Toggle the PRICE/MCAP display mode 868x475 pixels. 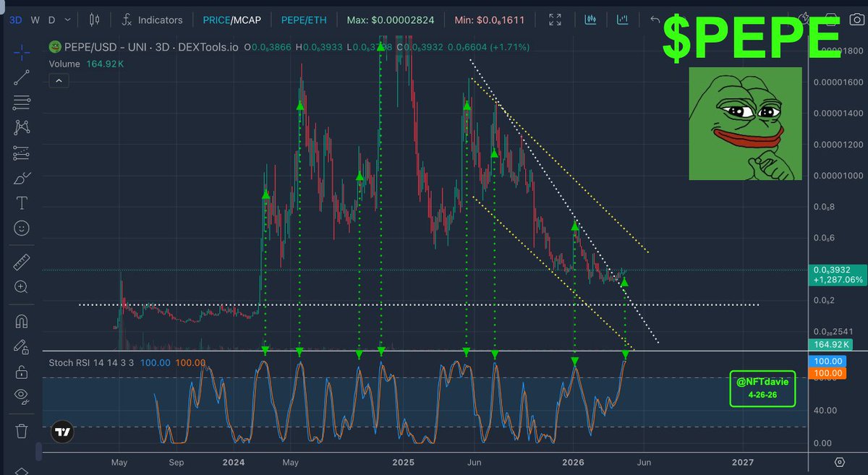pyautogui.click(x=232, y=20)
